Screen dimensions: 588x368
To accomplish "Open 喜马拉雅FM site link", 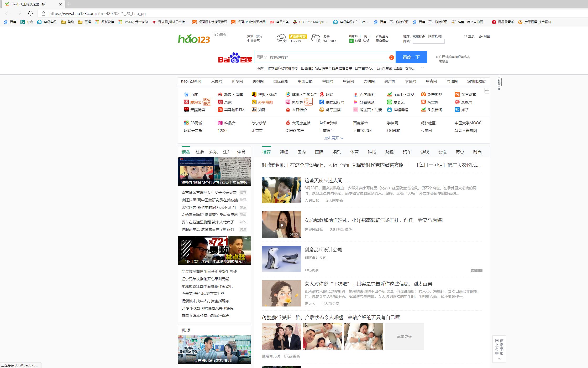I will (x=231, y=110).
